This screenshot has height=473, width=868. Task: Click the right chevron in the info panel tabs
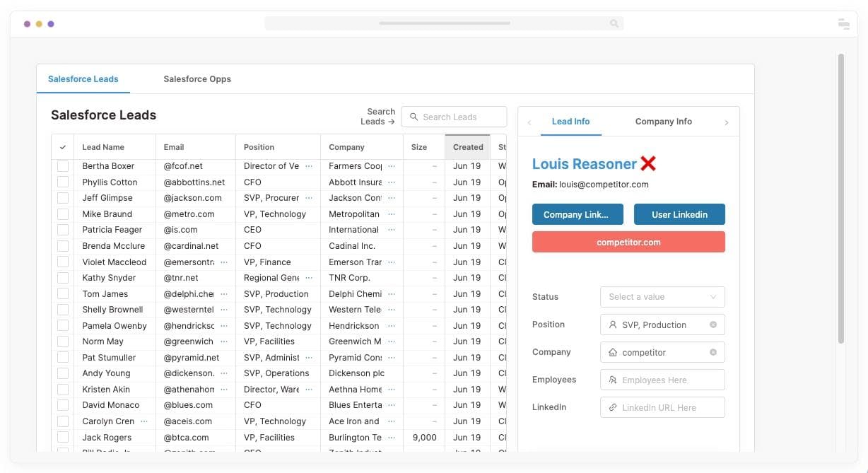726,122
